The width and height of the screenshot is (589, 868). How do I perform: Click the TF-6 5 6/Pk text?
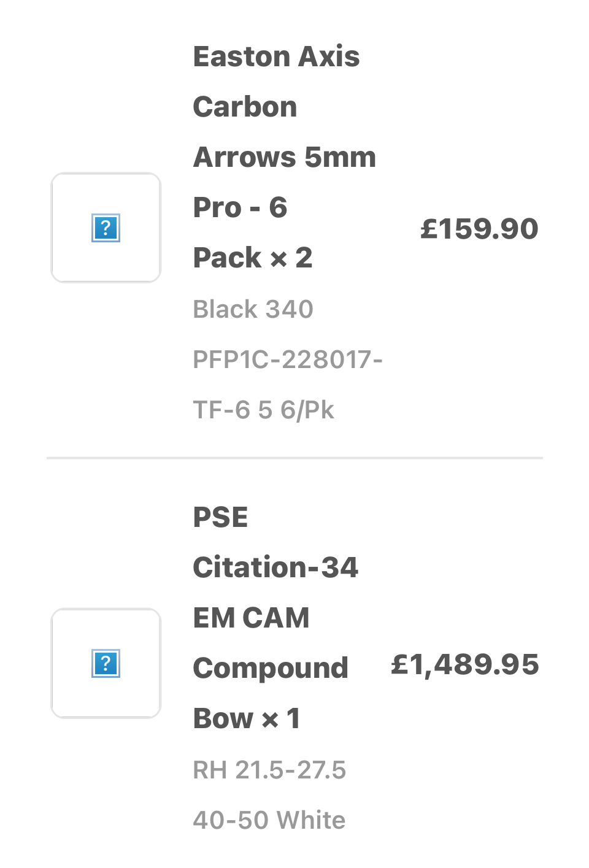point(263,410)
